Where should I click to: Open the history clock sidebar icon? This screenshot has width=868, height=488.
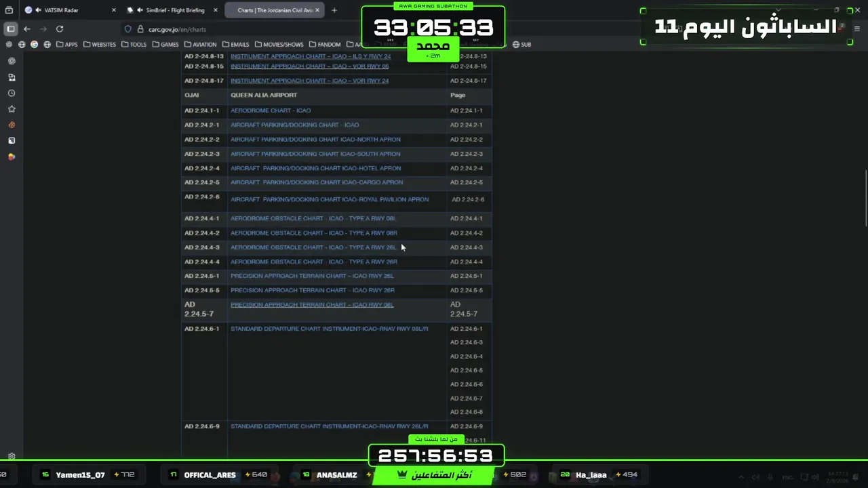tap(12, 94)
